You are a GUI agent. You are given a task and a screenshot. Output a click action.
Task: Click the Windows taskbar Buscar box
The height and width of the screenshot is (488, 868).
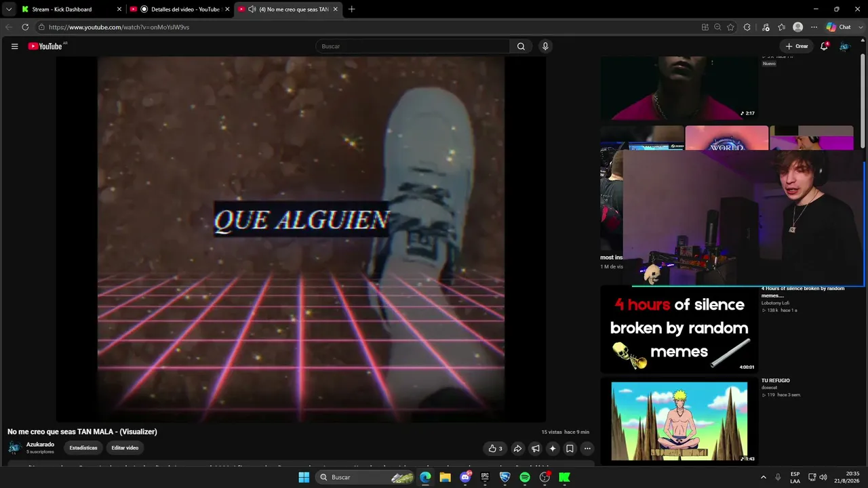(x=366, y=477)
